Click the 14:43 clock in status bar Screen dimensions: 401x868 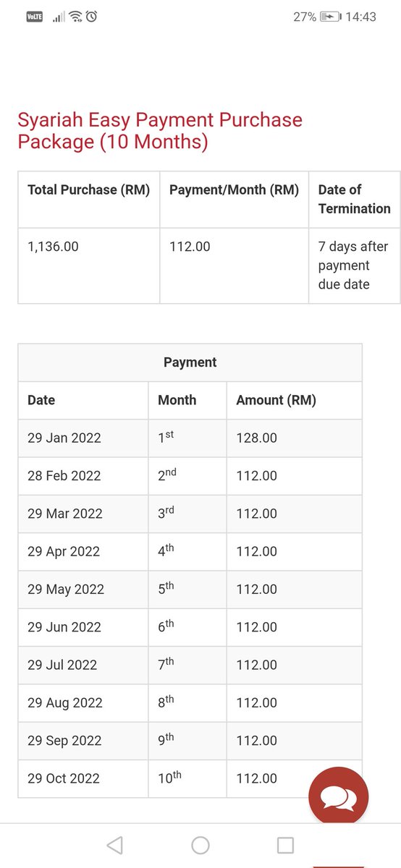click(360, 17)
